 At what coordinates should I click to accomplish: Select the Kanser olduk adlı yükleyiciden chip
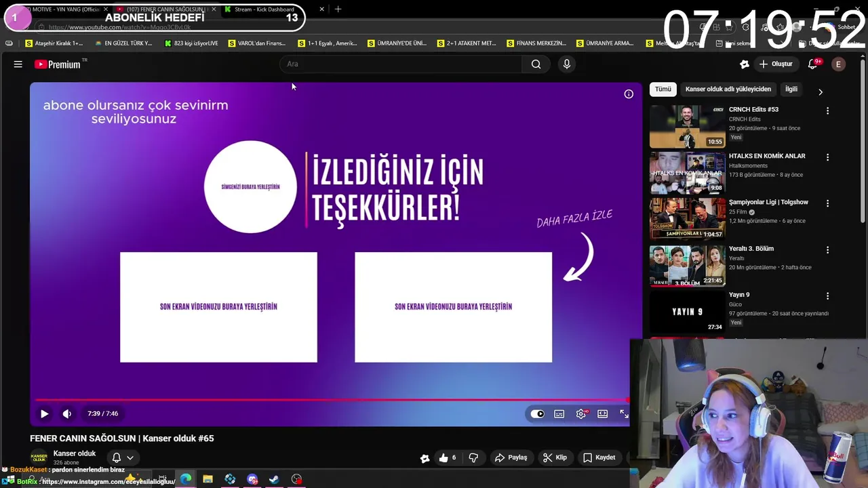click(728, 89)
